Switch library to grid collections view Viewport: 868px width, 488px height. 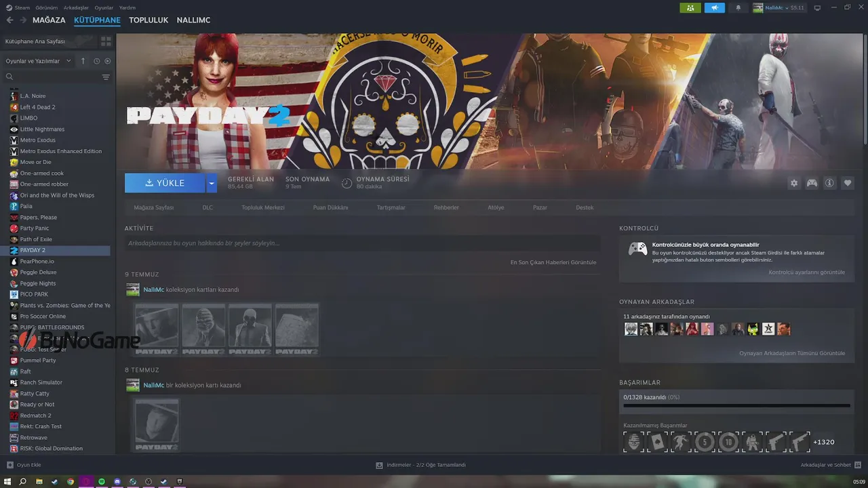106,41
